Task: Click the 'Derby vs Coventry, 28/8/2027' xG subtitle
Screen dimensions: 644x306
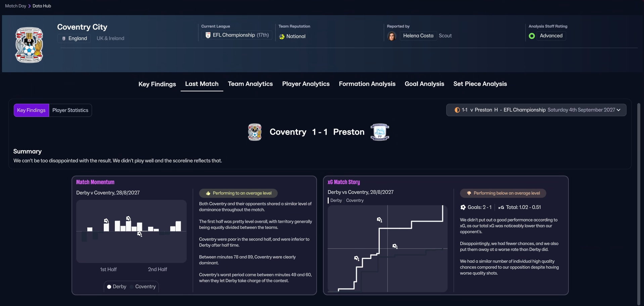Action: coord(361,192)
